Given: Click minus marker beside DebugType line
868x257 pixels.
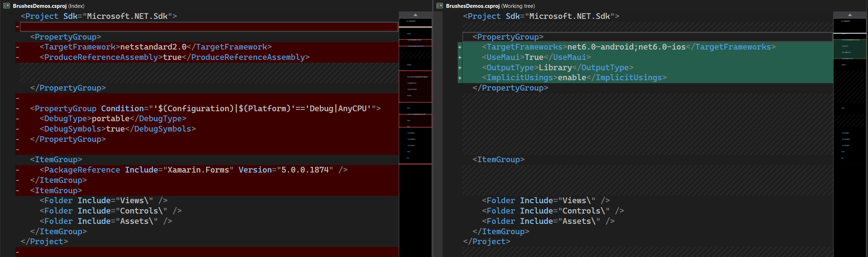Looking at the screenshot, I should pyautogui.click(x=17, y=119).
